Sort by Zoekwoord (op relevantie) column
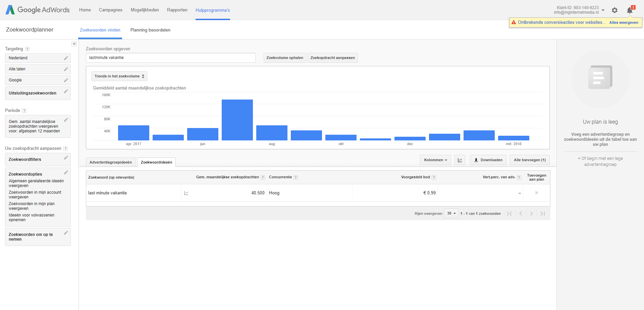644x310 pixels. [x=111, y=178]
